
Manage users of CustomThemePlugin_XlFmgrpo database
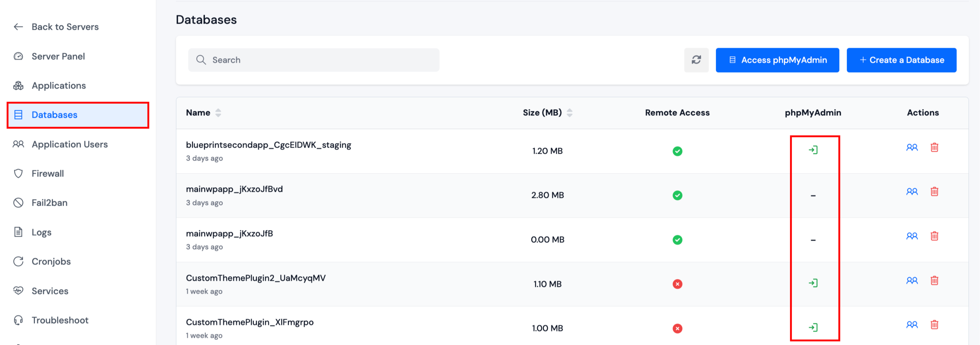pyautogui.click(x=912, y=325)
